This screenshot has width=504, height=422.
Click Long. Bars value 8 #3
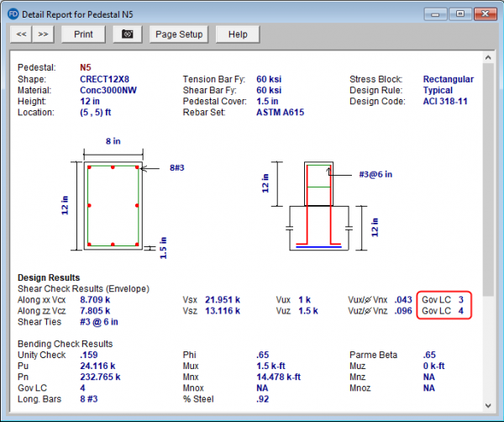89,399
